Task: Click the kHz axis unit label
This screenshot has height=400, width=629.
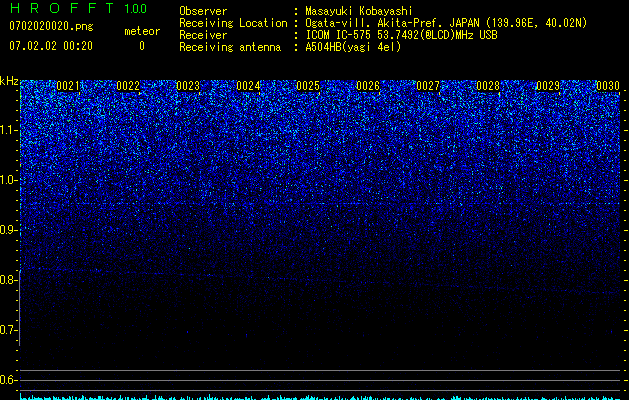Action: coord(9,81)
